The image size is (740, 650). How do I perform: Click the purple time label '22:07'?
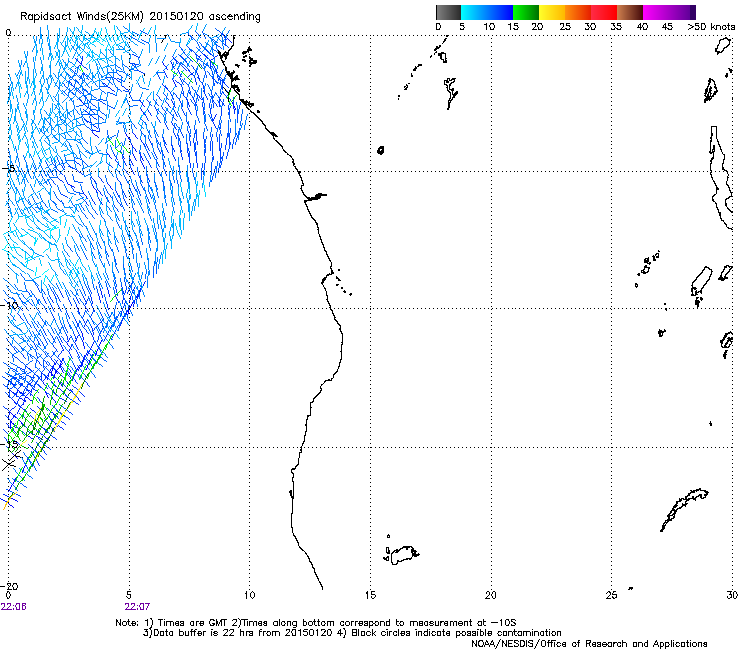pyautogui.click(x=137, y=607)
